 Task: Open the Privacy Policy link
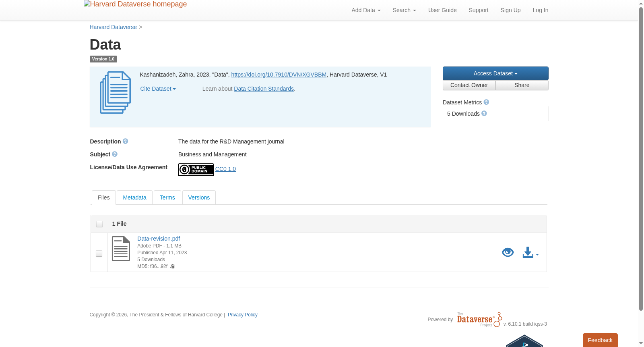tap(243, 315)
